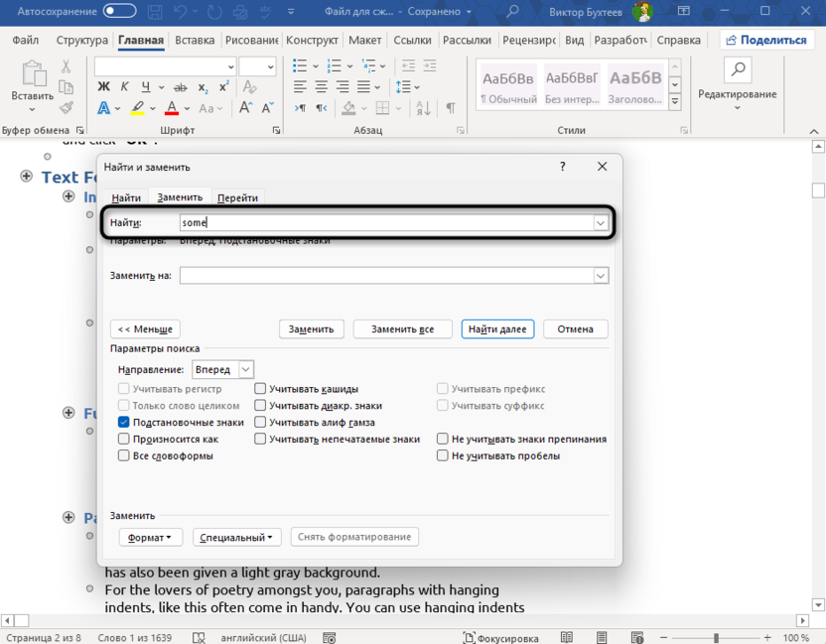Open the Специальный dropdown button
The image size is (826, 644).
(x=236, y=537)
